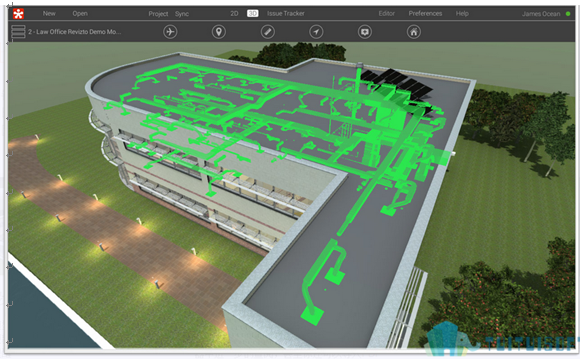Viewport: 580px width, 360px height.
Task: Select the Law Office Revizto Demo title
Action: [75, 32]
